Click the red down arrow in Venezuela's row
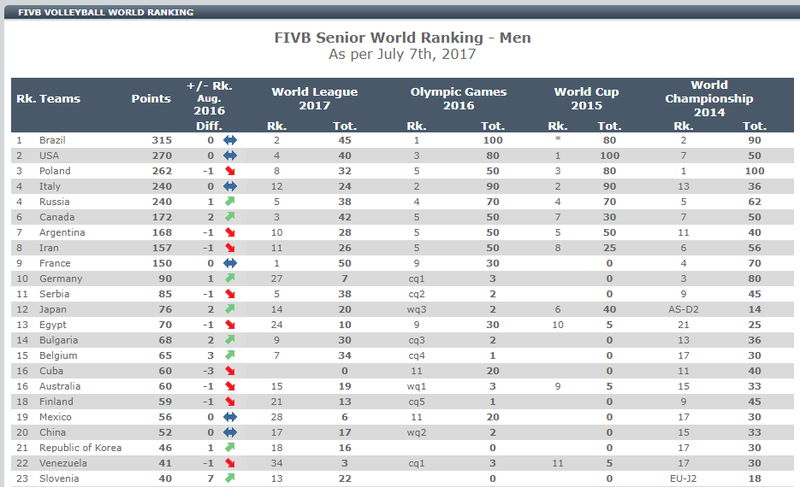 pyautogui.click(x=230, y=463)
